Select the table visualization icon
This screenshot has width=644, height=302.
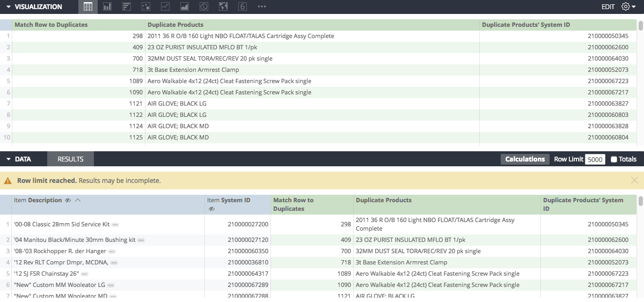(88, 6)
